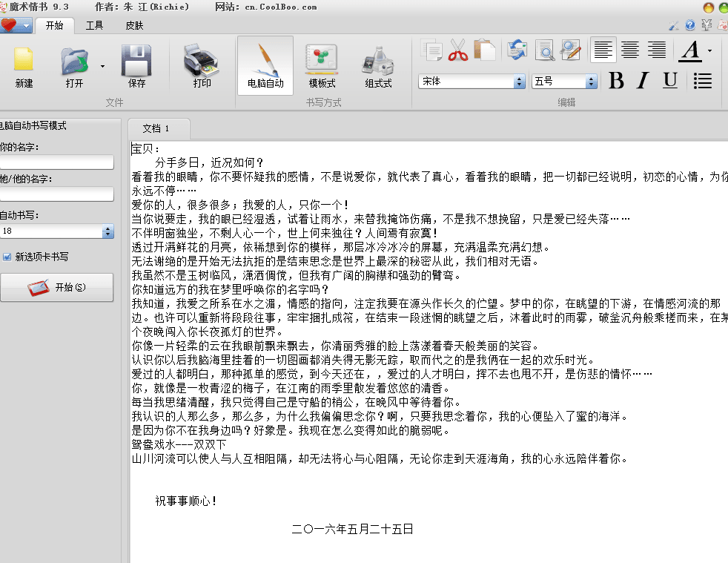The image size is (728, 563).
Task: Toggle bold text formatting
Action: (616, 81)
